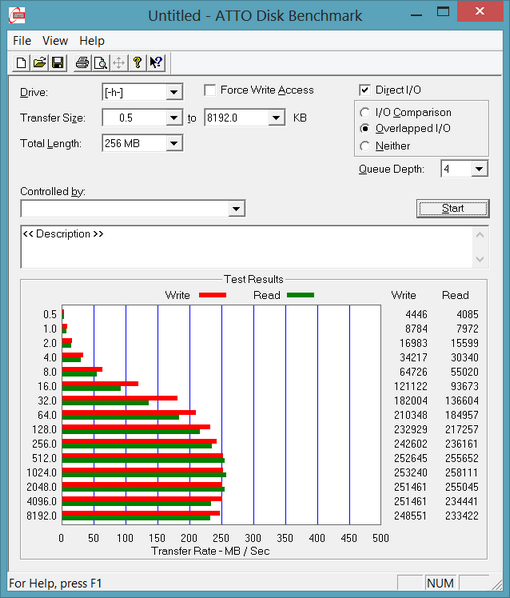Open the Help menu
This screenshot has height=598, width=510.
tap(92, 41)
